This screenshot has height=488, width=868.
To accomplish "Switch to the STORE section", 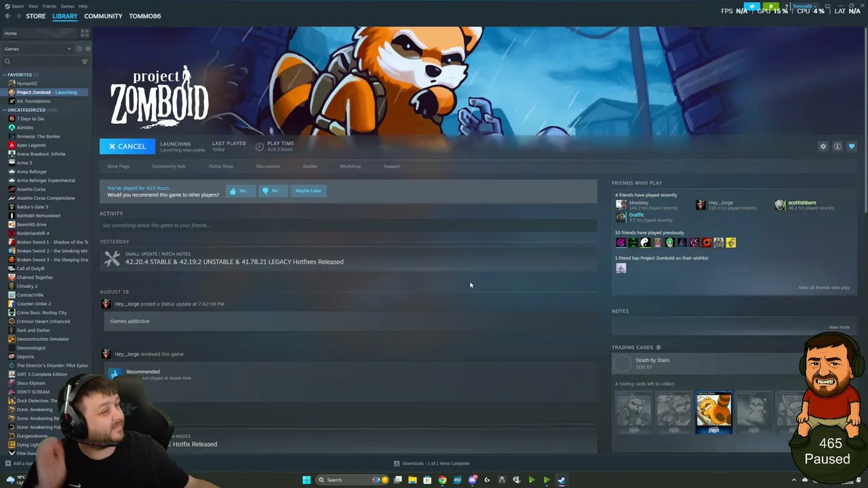I will [36, 16].
